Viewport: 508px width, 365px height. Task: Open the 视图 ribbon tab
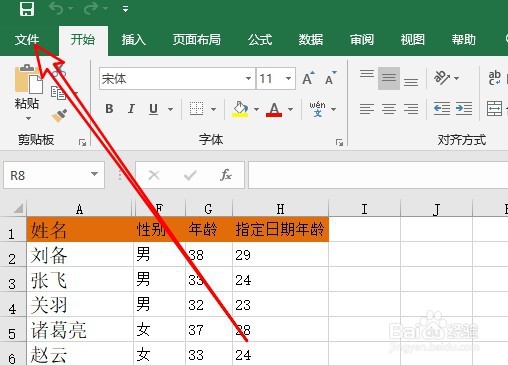[x=413, y=40]
